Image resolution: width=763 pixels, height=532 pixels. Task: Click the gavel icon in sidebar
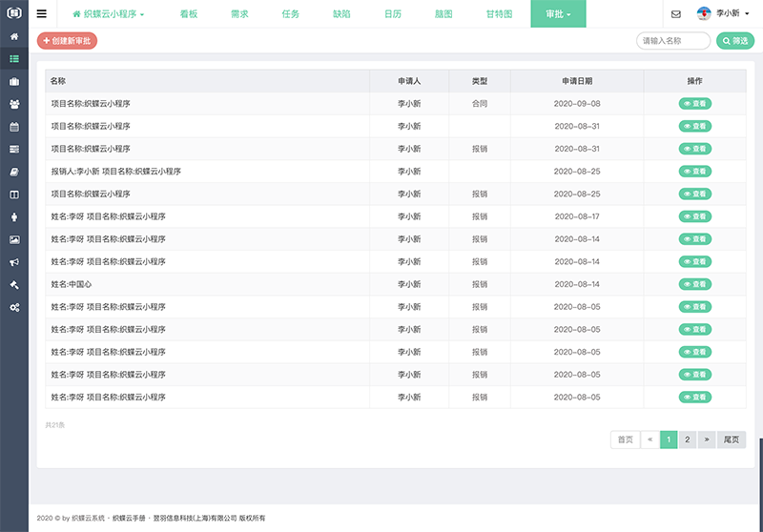coord(13,285)
